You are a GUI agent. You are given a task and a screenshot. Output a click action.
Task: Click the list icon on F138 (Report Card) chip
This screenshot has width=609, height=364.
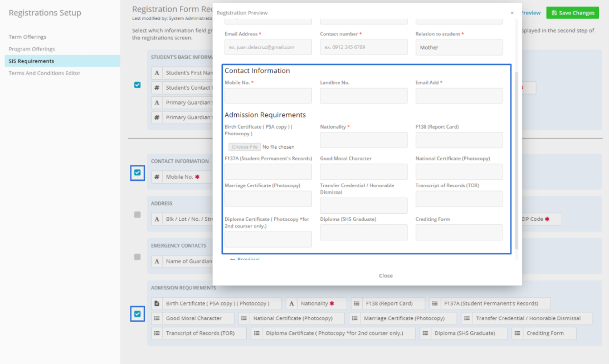pyautogui.click(x=357, y=303)
